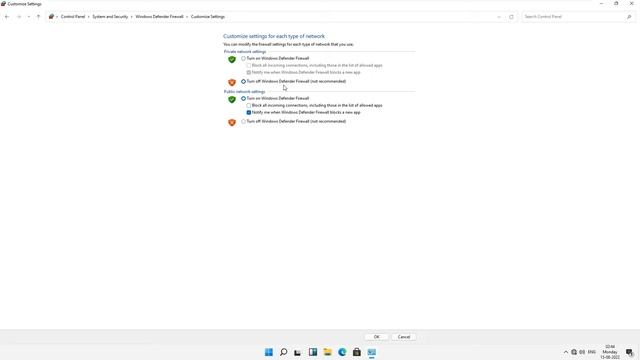Image resolution: width=640 pixels, height=360 pixels.
Task: Go forward using the Forward arrow
Action: pyautogui.click(x=19, y=17)
